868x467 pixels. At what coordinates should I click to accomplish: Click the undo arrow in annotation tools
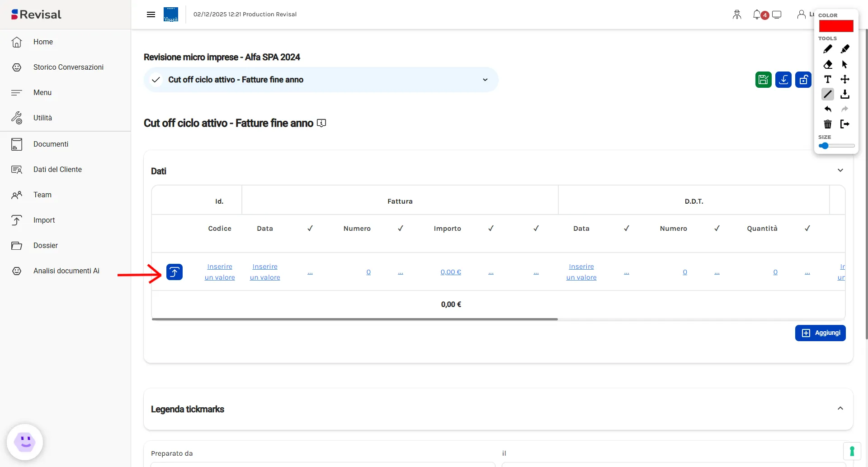click(827, 109)
